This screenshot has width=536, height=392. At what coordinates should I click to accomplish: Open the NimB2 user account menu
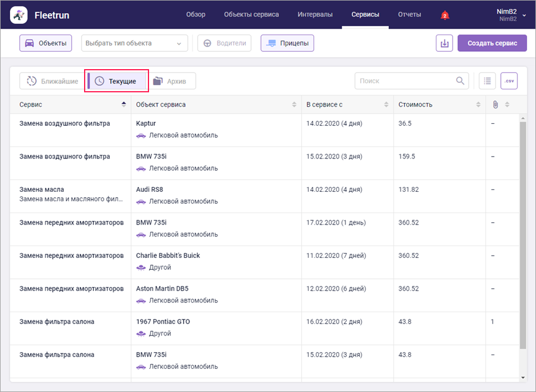[511, 15]
